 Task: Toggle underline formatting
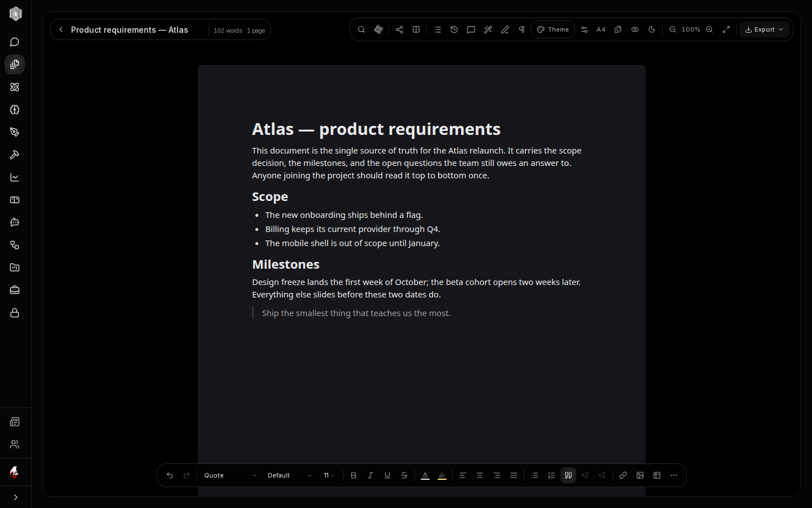[x=387, y=475]
